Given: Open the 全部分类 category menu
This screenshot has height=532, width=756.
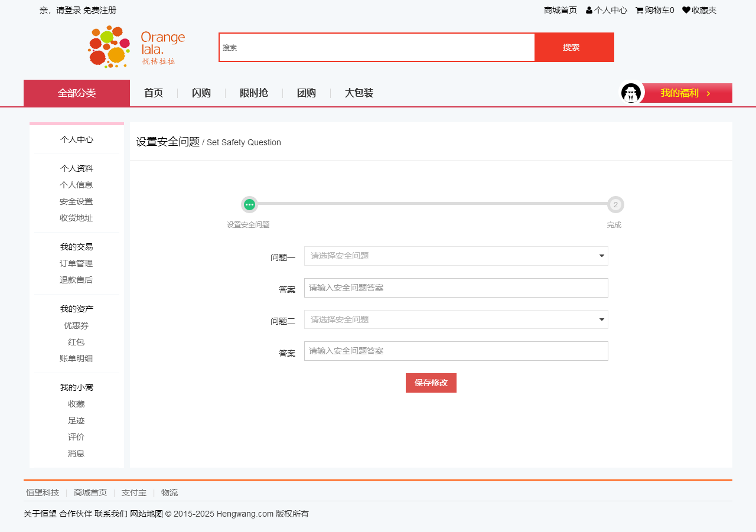Looking at the screenshot, I should point(77,93).
